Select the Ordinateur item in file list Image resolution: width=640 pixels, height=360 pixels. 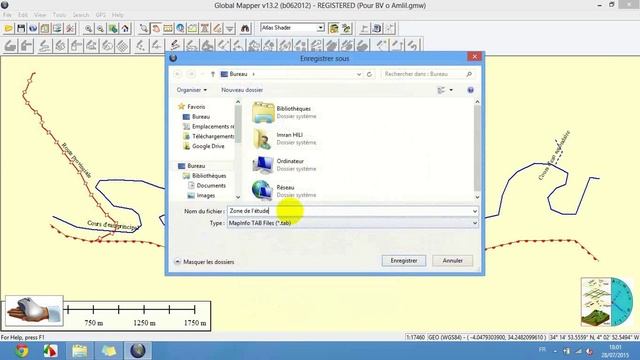click(284, 164)
